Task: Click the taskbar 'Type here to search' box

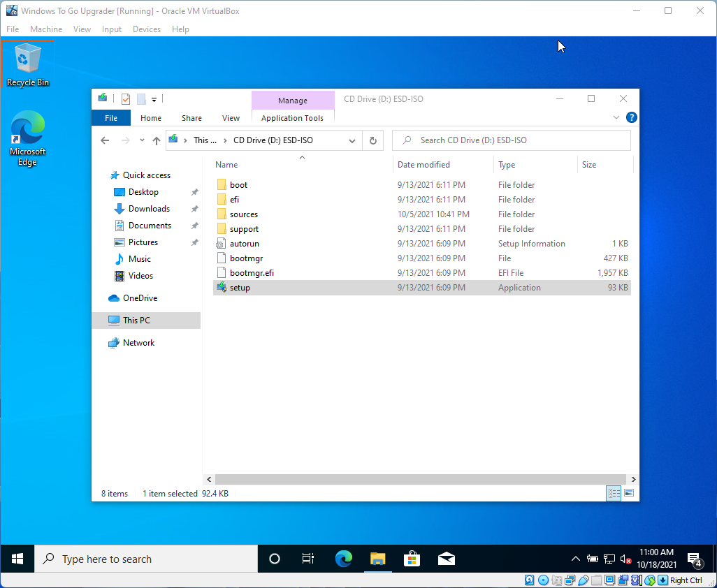Action: tap(146, 559)
